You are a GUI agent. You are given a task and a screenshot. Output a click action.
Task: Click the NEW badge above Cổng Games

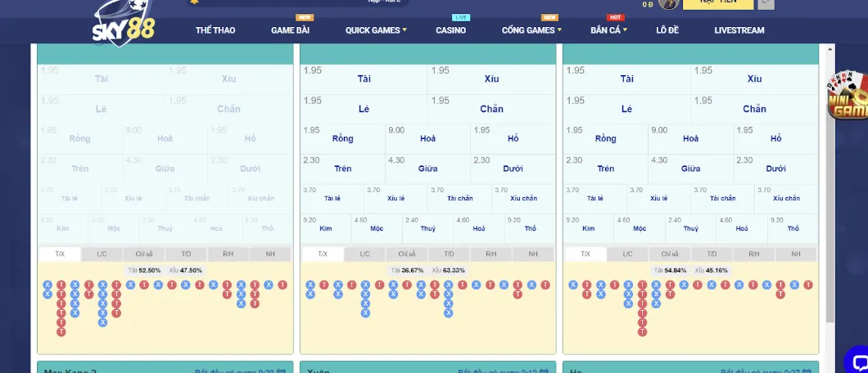(x=549, y=17)
